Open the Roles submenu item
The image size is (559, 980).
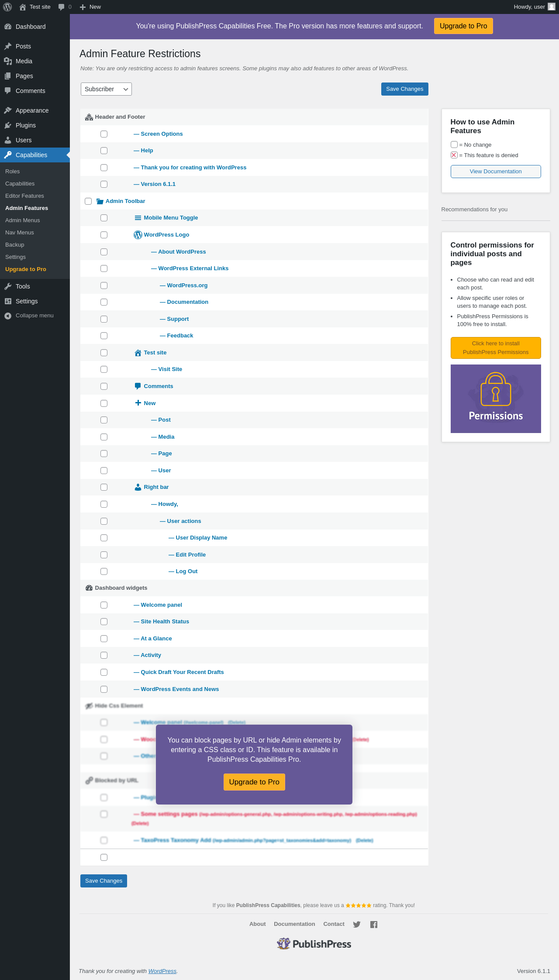[x=13, y=172]
